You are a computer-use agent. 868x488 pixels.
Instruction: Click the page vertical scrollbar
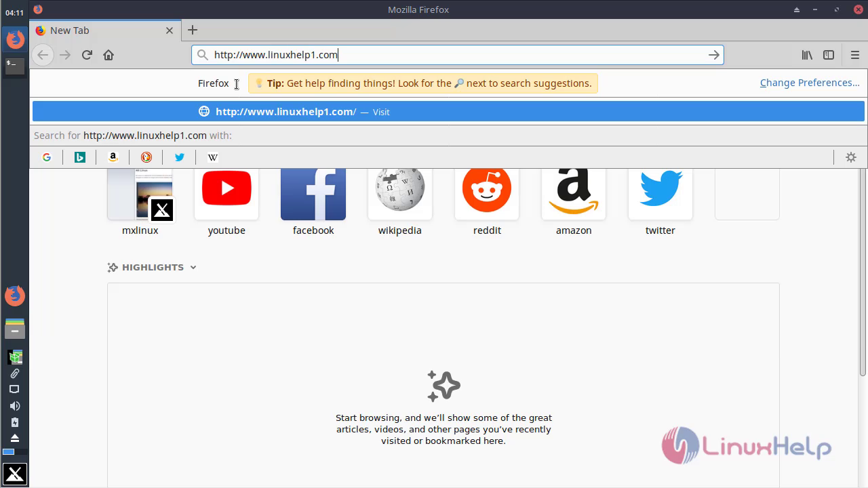point(863,271)
